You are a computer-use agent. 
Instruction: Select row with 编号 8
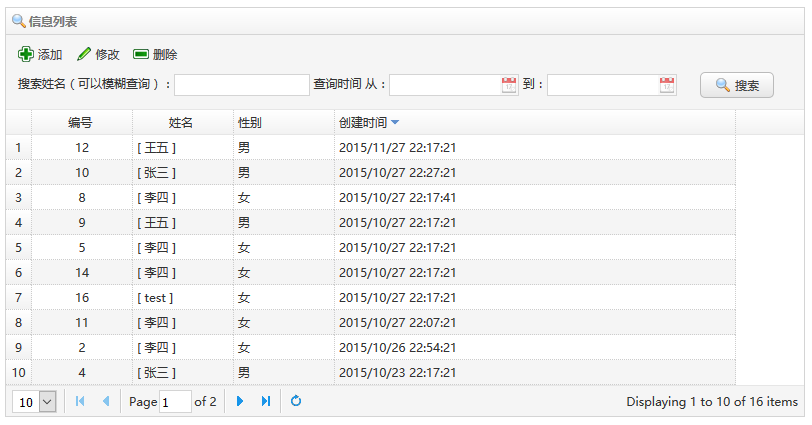pos(371,197)
